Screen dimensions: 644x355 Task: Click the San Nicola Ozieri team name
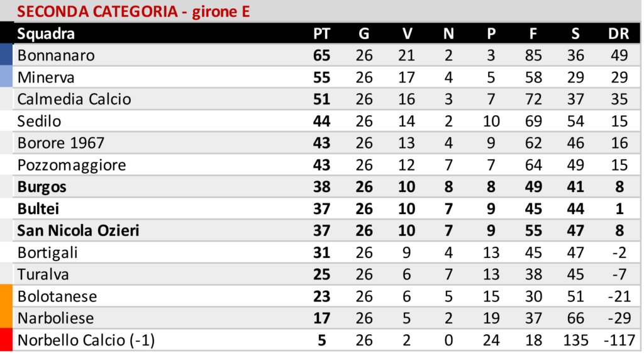[x=79, y=231]
